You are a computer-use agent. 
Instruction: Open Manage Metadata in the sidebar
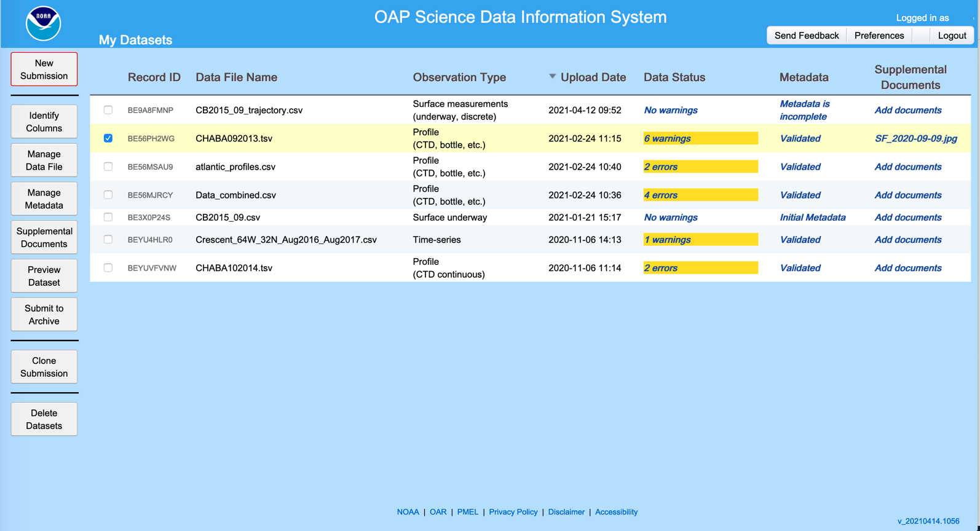(44, 199)
